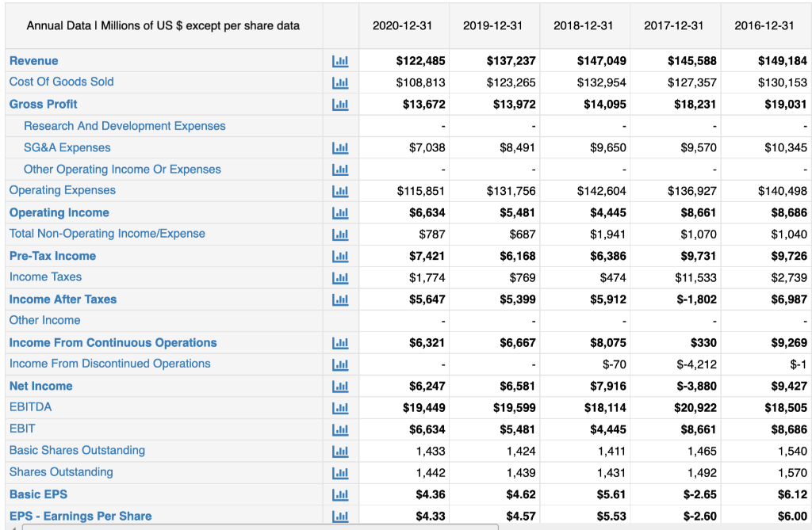
Task: Open the Pre-Tax Income link
Action: pyautogui.click(x=52, y=256)
